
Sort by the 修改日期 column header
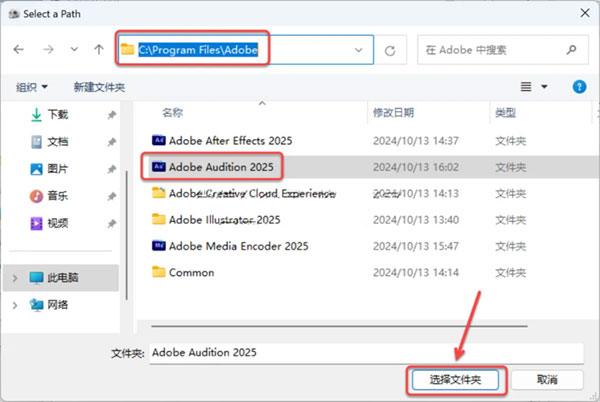pyautogui.click(x=393, y=112)
